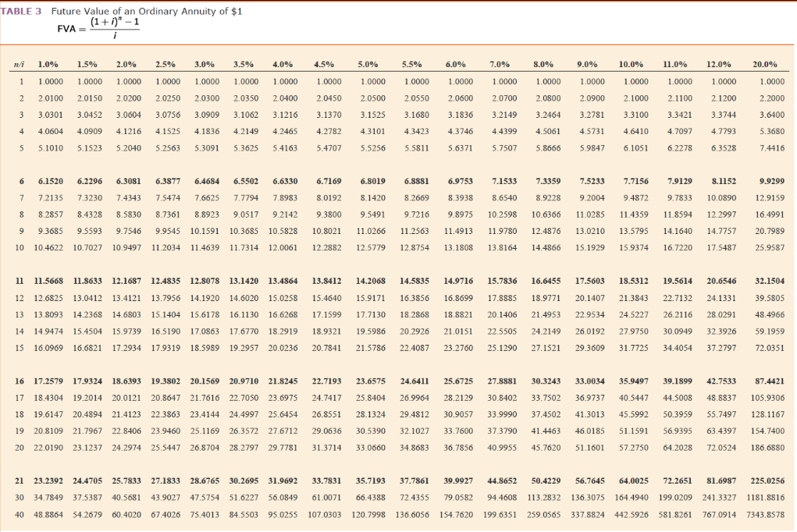
Task: Click the value 48.8864
Action: point(49,515)
